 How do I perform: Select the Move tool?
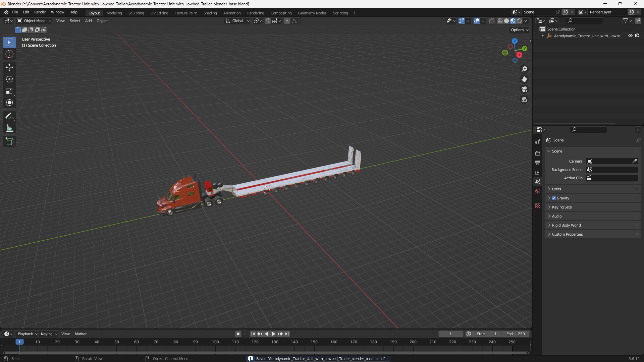[x=9, y=67]
